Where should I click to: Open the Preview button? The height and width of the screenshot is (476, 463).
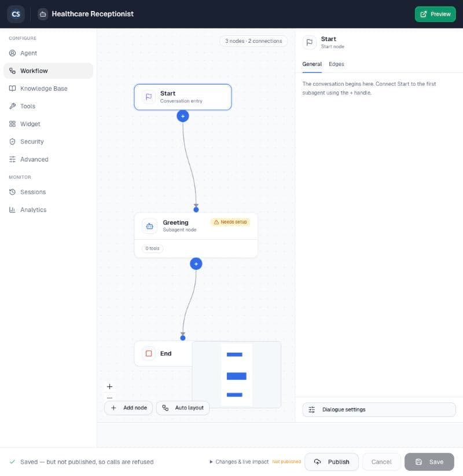(435, 14)
